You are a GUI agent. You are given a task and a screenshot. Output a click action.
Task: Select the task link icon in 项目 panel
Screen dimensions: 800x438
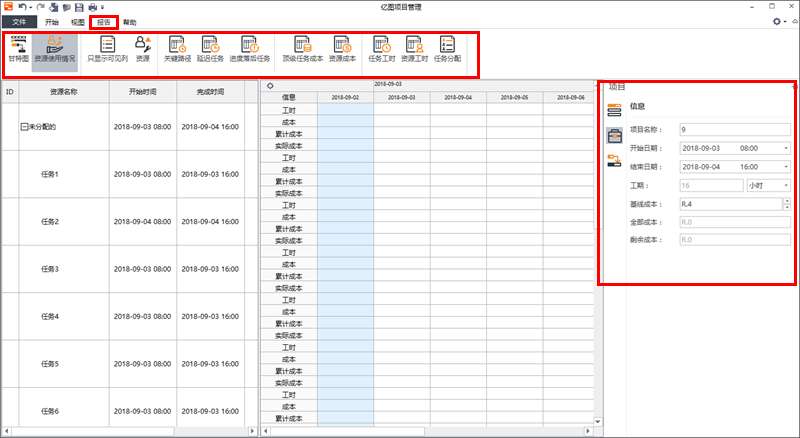(x=614, y=161)
